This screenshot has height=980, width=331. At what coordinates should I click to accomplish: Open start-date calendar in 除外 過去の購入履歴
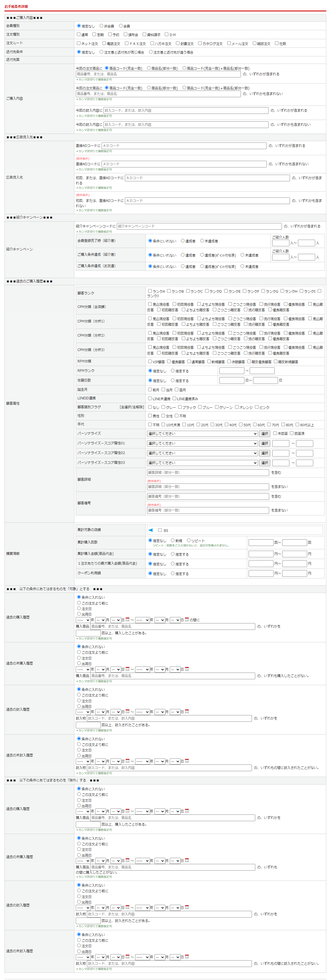127,811
